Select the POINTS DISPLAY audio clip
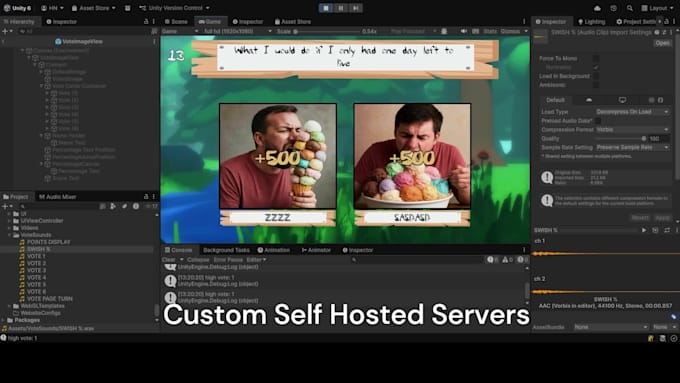The image size is (680, 383). tap(48, 242)
